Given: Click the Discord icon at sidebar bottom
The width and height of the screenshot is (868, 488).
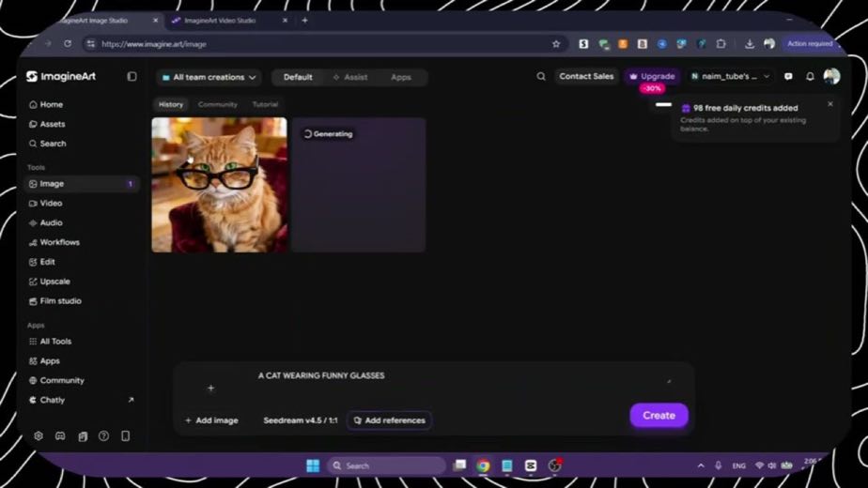Looking at the screenshot, I should point(60,436).
